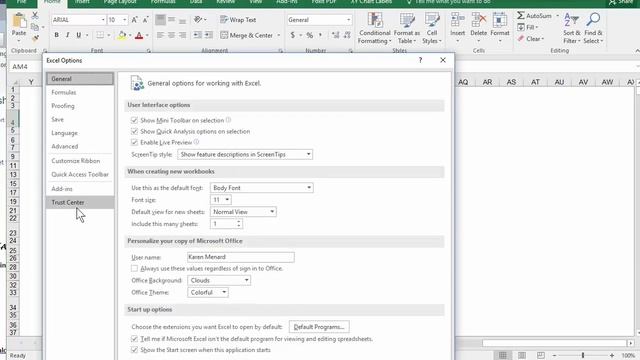Viewport: 640px width, 360px height.
Task: Open the ScreenTip style dropdown
Action: 245,154
